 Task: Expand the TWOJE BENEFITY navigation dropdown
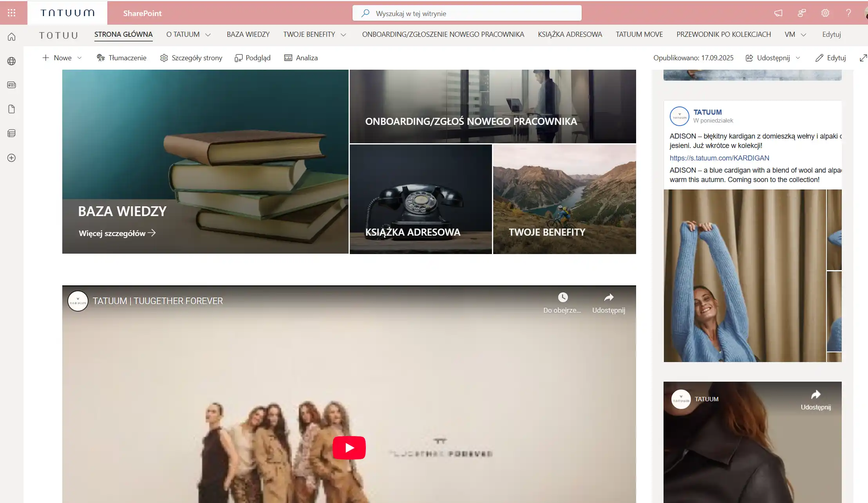(344, 35)
